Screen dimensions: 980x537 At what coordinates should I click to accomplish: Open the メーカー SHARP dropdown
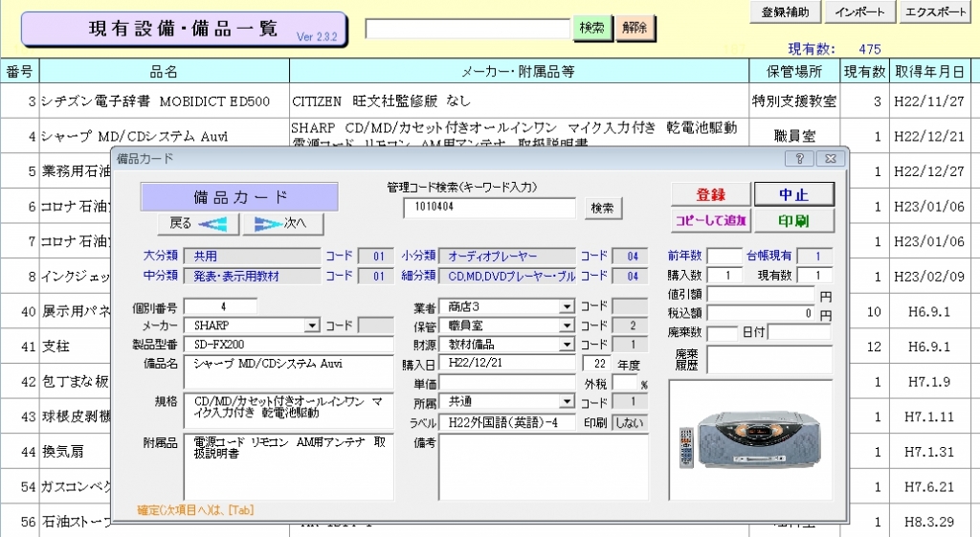click(311, 325)
